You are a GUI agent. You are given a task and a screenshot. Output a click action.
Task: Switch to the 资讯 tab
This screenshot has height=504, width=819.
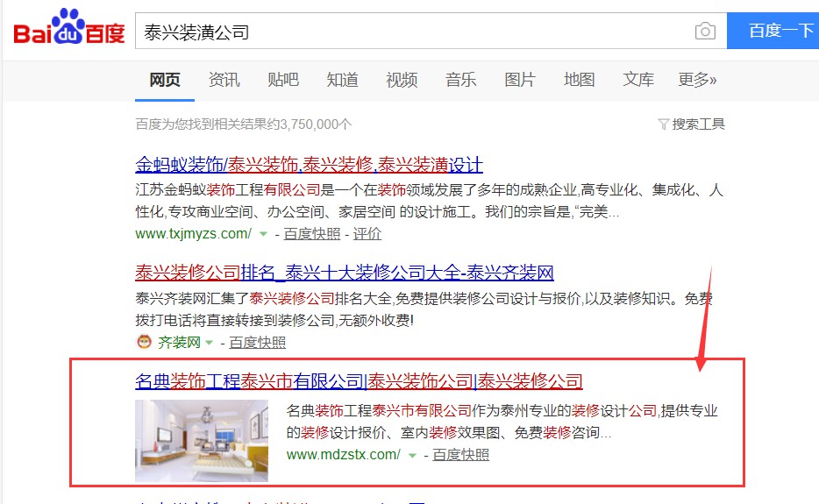224,80
